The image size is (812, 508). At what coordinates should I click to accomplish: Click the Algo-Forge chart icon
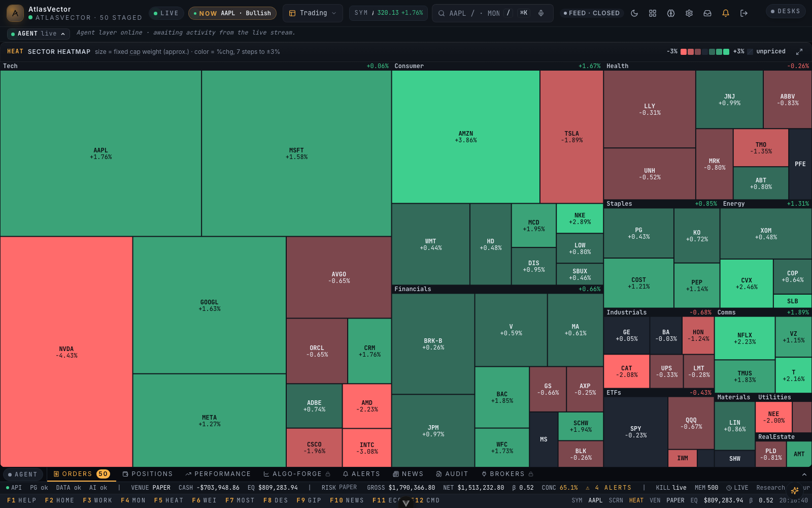(x=266, y=474)
